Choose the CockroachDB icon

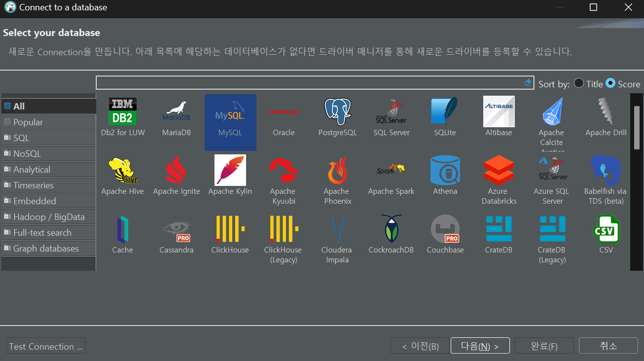[x=392, y=229]
